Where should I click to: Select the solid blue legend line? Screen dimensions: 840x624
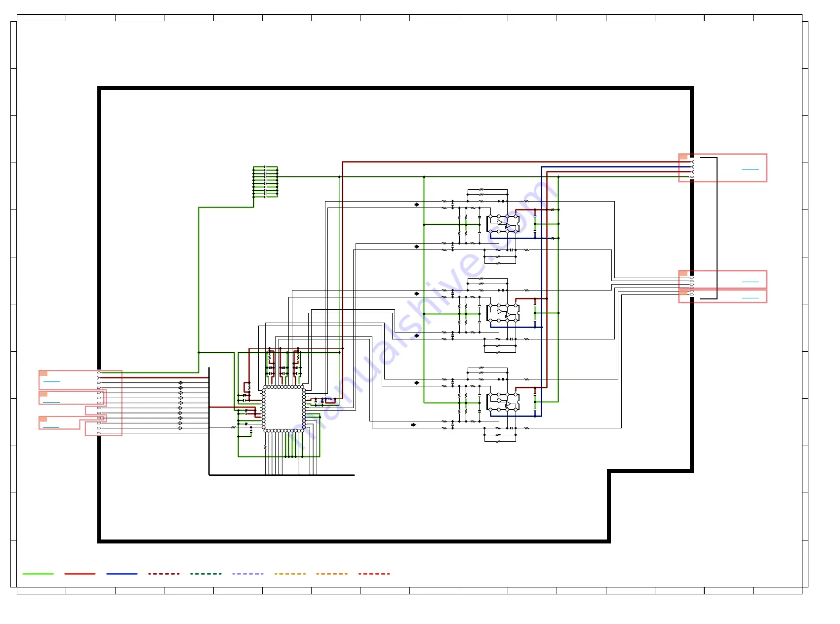click(122, 574)
